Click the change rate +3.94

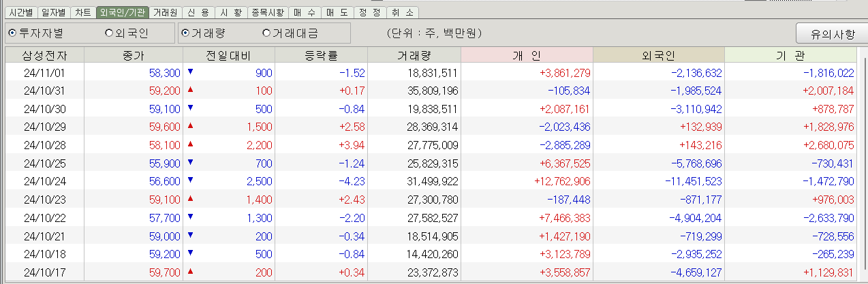(x=352, y=145)
